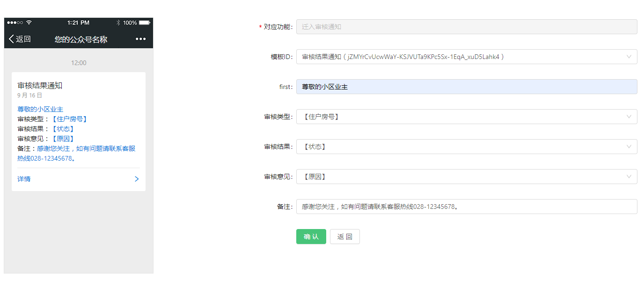The height and width of the screenshot is (296, 644).
Task: Open the three-dots menu in phone header
Action: point(140,39)
